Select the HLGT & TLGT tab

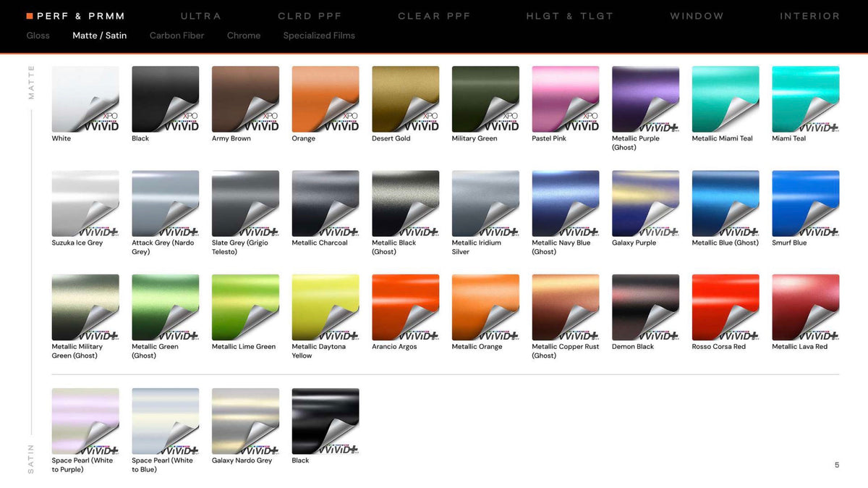[x=569, y=16]
